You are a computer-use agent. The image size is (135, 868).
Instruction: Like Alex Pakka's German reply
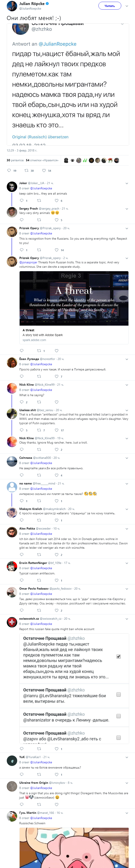coord(56,554)
